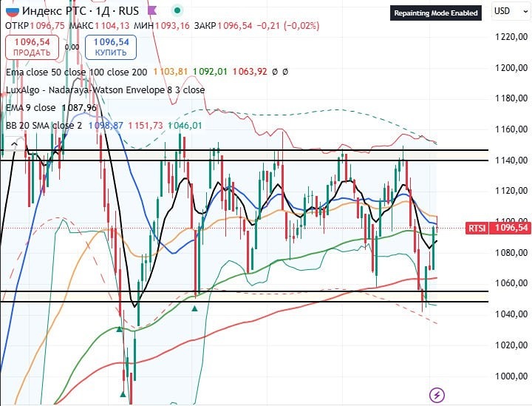The height and width of the screenshot is (406, 532).
Task: Click the 1096,54 current price label on axis
Action: (x=511, y=228)
